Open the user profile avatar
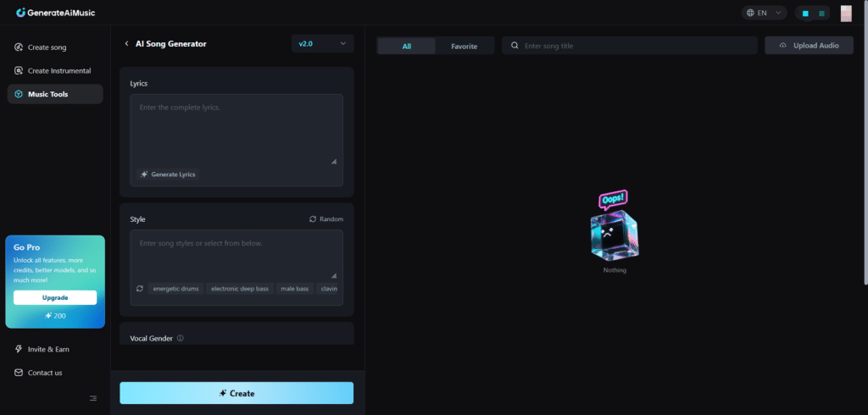868x415 pixels. [x=846, y=14]
